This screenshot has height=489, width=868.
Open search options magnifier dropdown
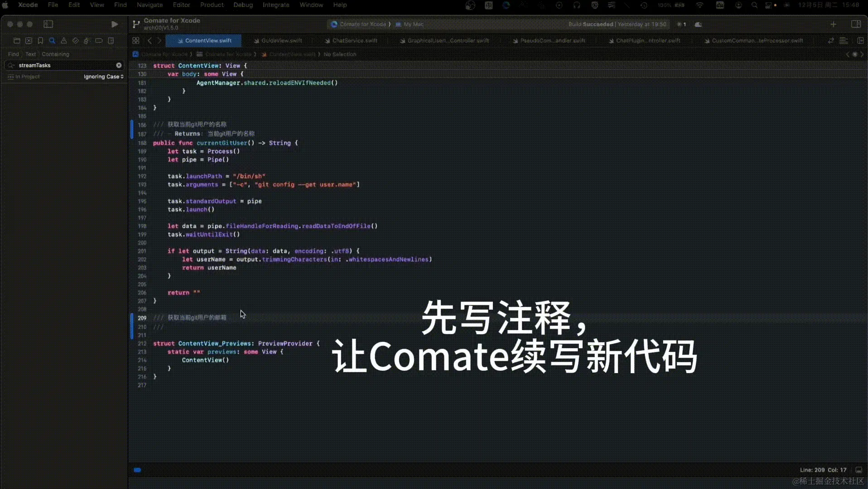pos(11,65)
